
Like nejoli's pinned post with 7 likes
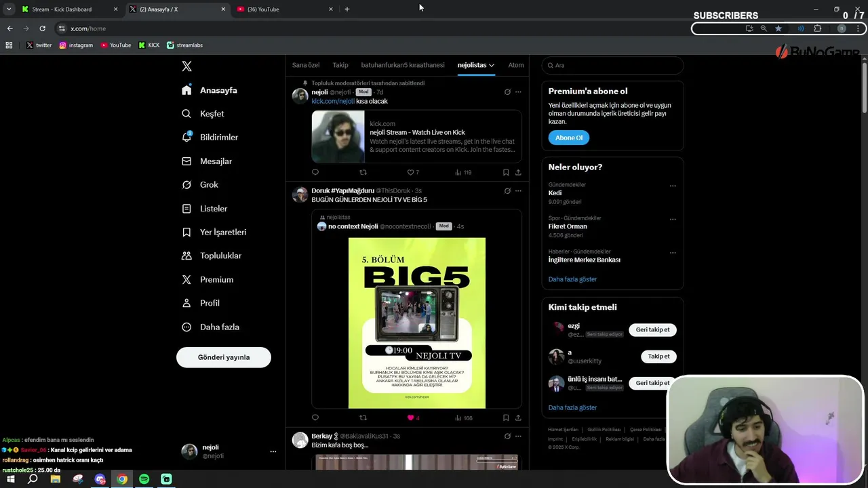tap(413, 172)
